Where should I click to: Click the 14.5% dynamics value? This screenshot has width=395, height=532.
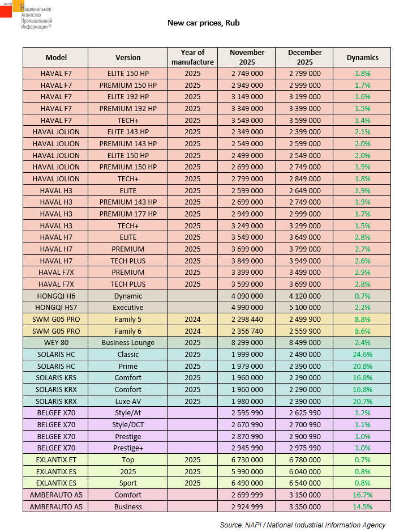362,507
